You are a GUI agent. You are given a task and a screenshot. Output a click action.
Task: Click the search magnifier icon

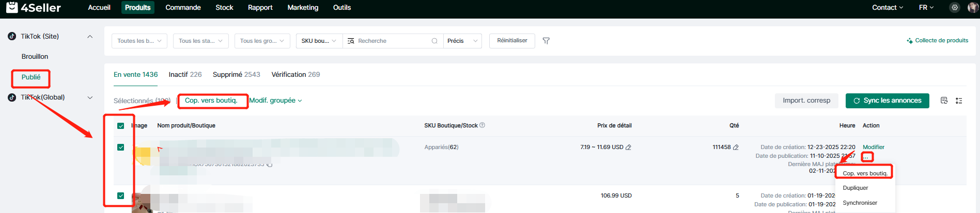point(434,41)
